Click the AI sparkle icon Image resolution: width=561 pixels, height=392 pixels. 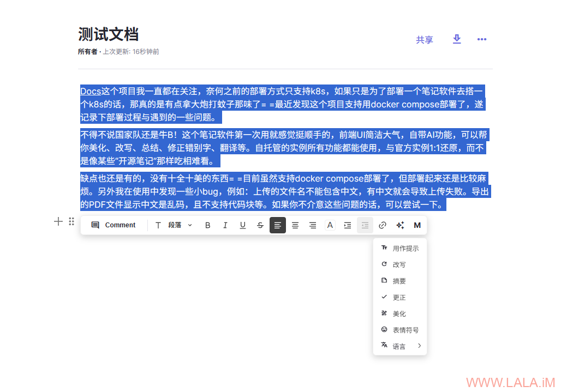tap(400, 225)
